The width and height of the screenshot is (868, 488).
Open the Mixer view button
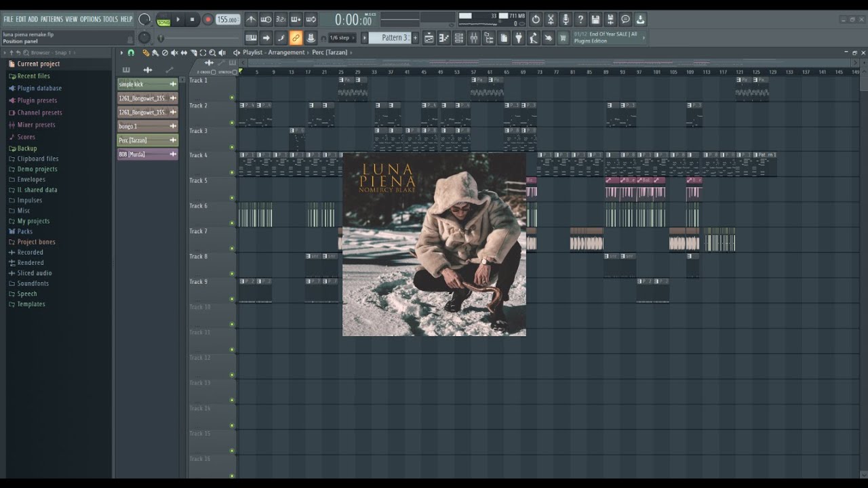click(474, 38)
